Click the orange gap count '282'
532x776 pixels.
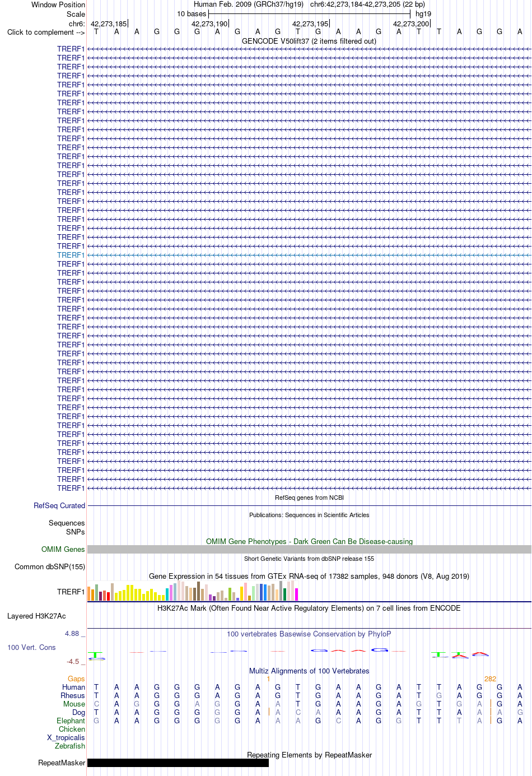pos(490,679)
